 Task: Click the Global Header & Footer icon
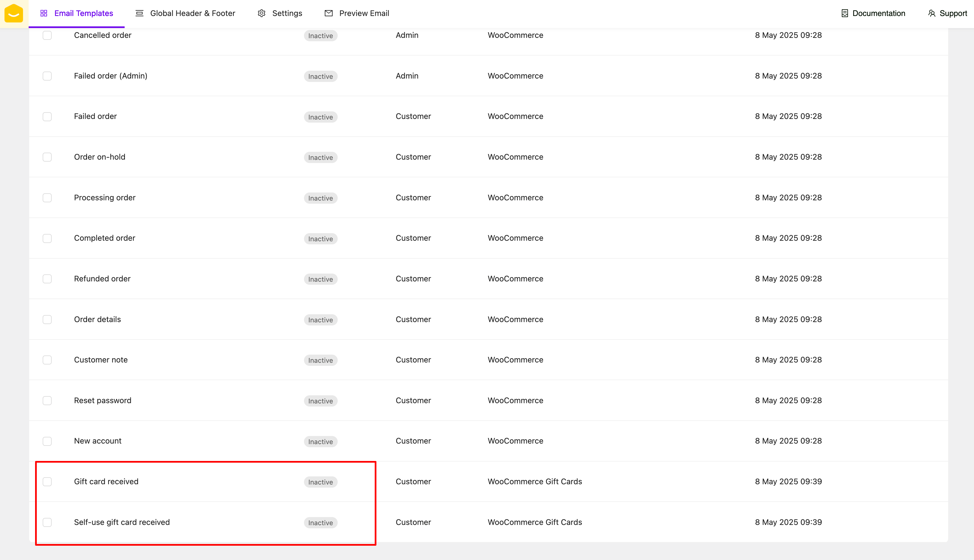pos(139,13)
